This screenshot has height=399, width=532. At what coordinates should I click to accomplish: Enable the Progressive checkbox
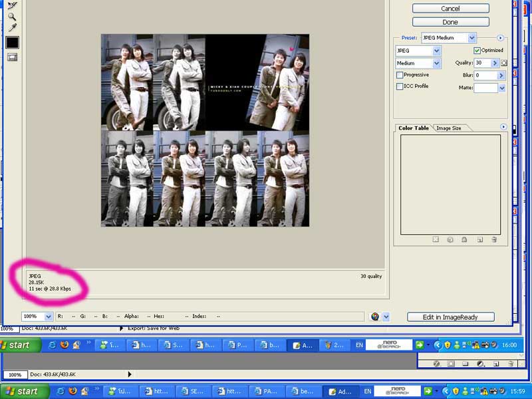[x=400, y=75]
